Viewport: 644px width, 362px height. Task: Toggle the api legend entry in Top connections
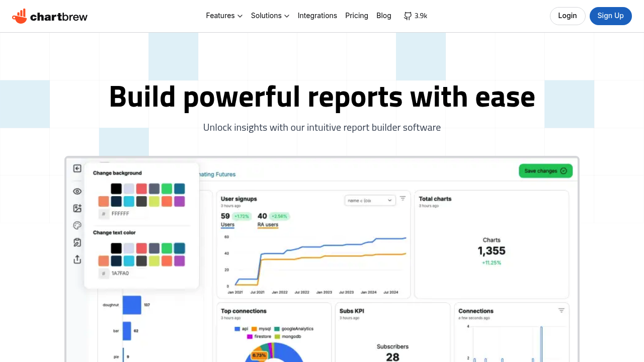point(242,329)
